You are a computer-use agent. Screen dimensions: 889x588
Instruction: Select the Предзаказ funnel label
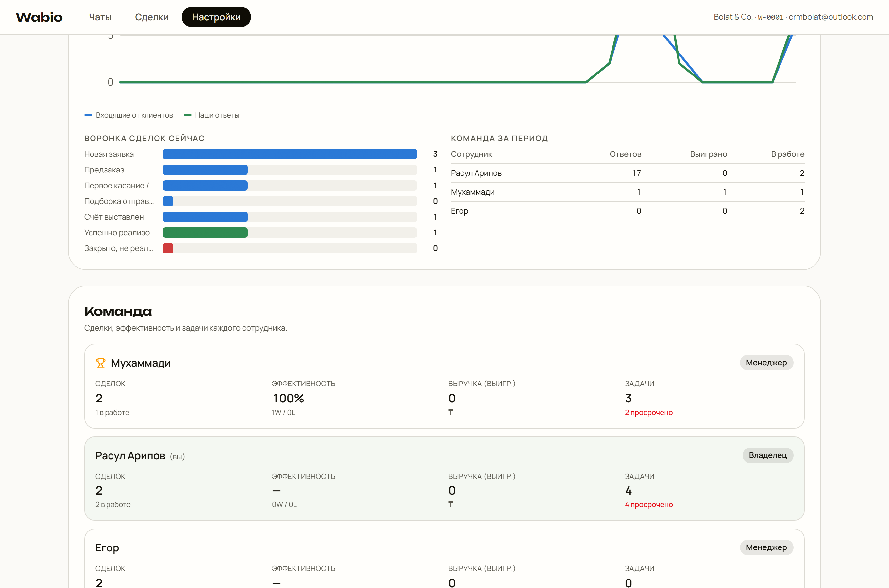click(104, 170)
